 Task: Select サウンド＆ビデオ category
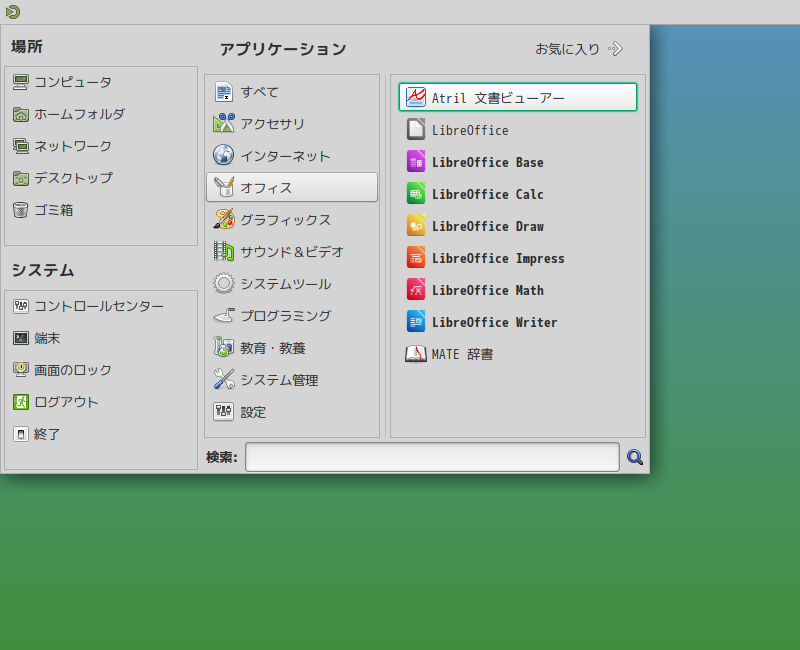(x=292, y=252)
